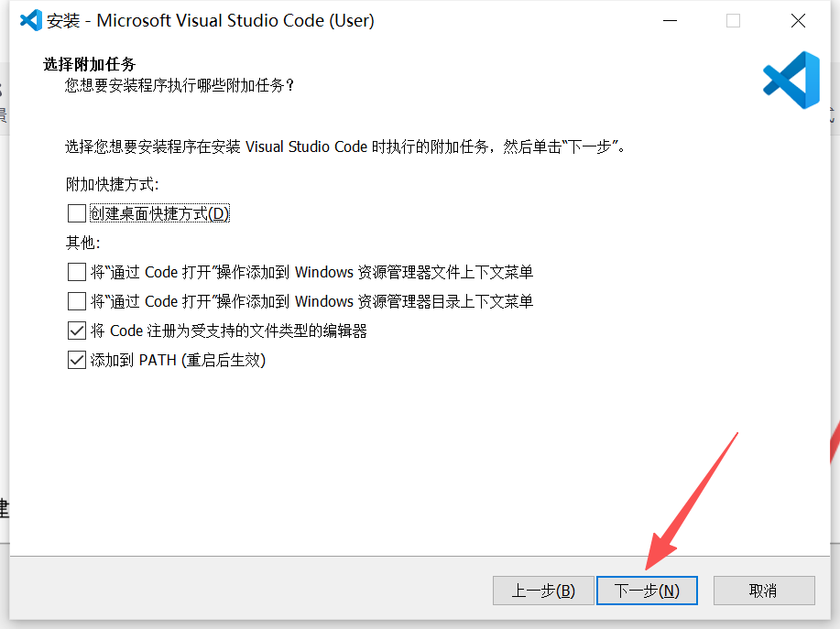Enable adding 通过 Code 打开 to directory context menu
The height and width of the screenshot is (629, 840).
click(77, 301)
